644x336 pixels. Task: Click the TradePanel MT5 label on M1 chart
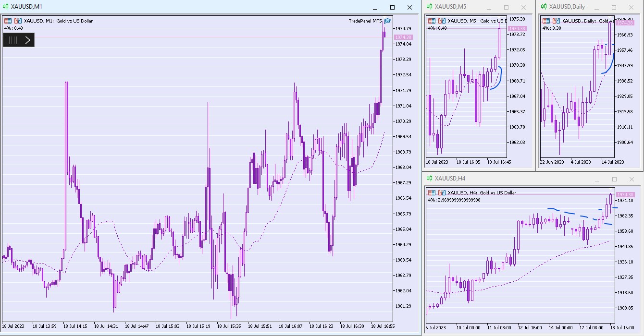pos(365,21)
